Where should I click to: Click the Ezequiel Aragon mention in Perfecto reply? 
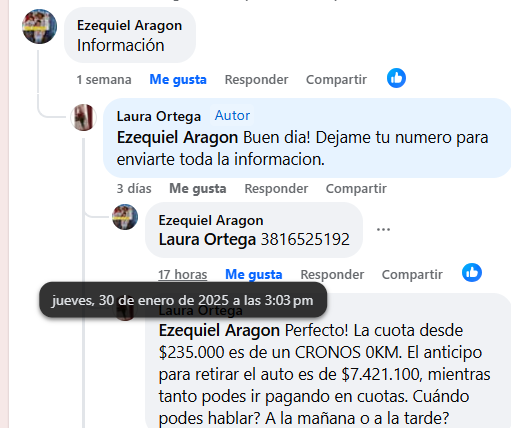219,331
